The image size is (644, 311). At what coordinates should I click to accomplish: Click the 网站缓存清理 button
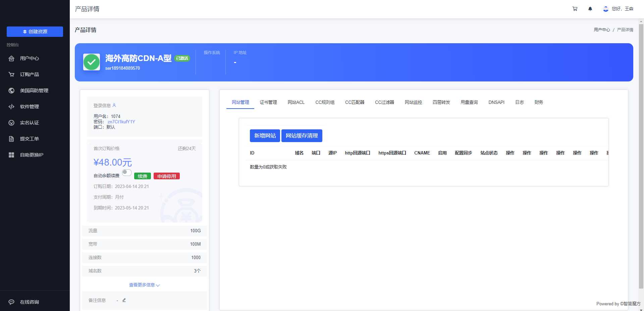coord(302,136)
